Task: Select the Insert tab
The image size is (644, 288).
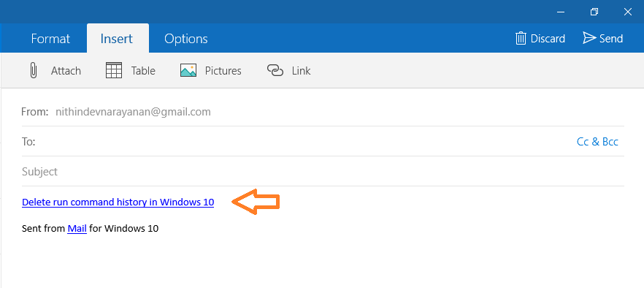Action: tap(118, 39)
